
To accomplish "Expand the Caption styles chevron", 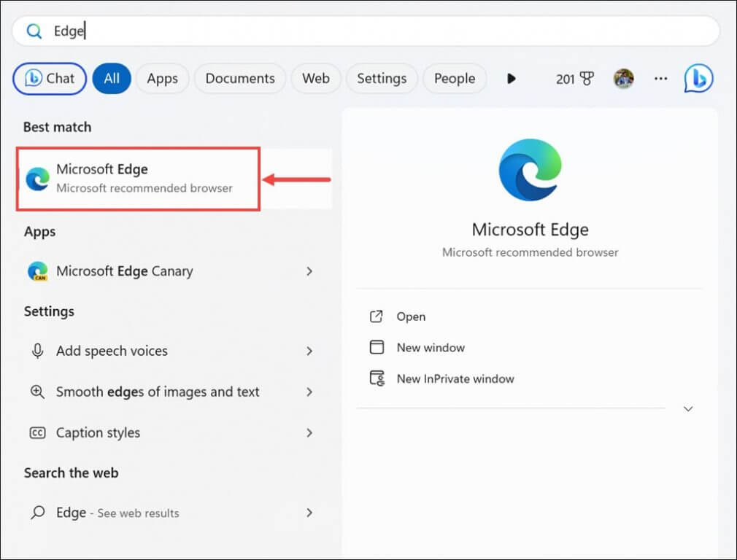I will click(x=309, y=432).
